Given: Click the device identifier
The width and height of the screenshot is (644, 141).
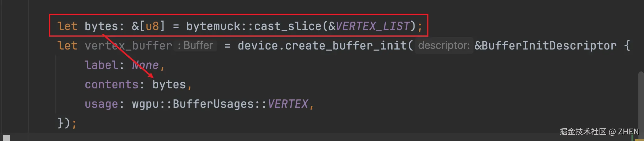Looking at the screenshot, I should click(x=257, y=46).
